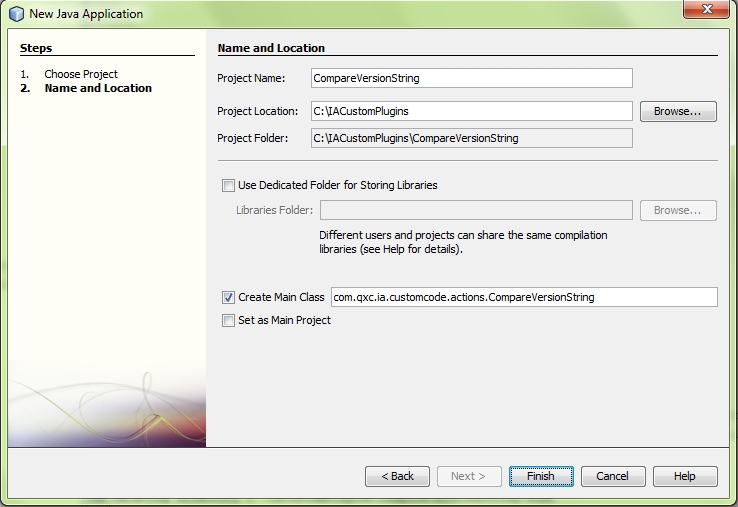Uncheck the Create Main Class checkbox
738x507 pixels.
pyautogui.click(x=228, y=298)
